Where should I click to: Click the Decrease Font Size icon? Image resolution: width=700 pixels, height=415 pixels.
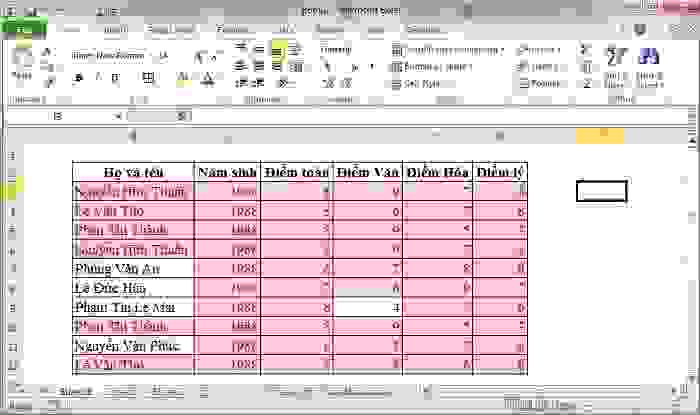(x=213, y=57)
